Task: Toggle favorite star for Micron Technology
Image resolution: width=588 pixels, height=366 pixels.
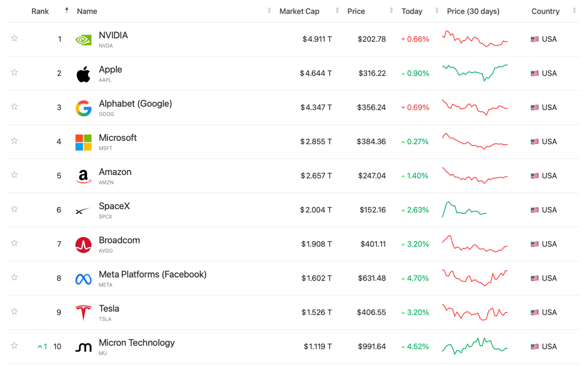Action: 14,345
